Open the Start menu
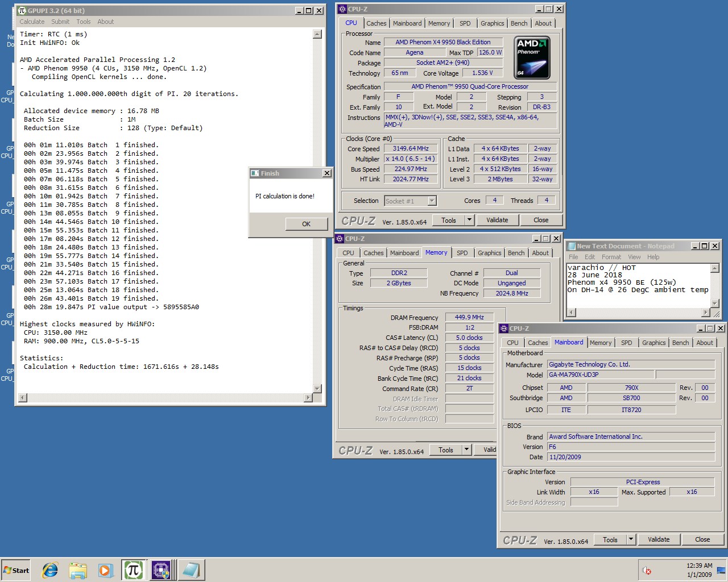The width and height of the screenshot is (728, 582). tap(16, 570)
